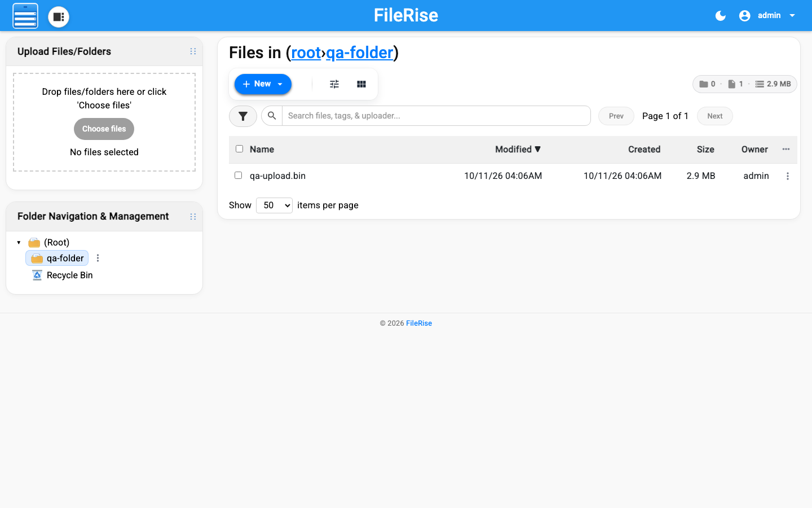Screen dimensions: 812x508
Task: Open the table settings sliders icon
Action: [x=334, y=84]
